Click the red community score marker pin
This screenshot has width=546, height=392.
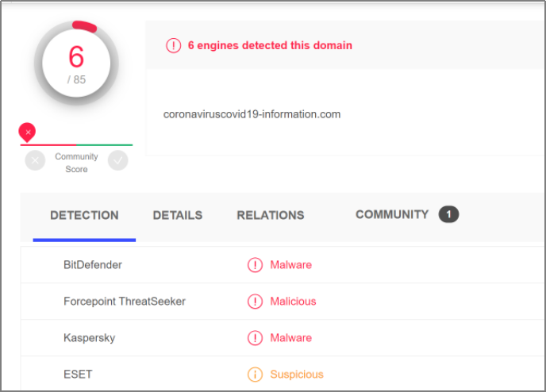[28, 132]
